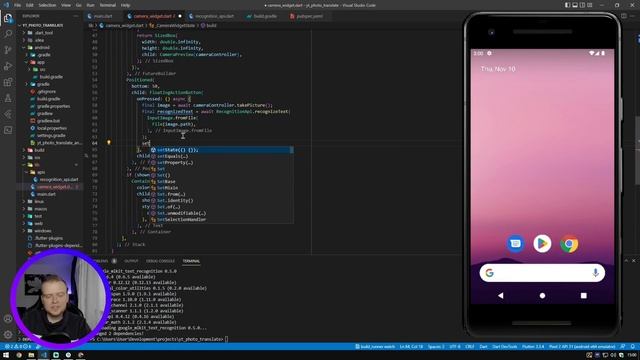Image resolution: width=640 pixels, height=360 pixels.
Task: Expand the macos folder
Action: click(x=40, y=209)
